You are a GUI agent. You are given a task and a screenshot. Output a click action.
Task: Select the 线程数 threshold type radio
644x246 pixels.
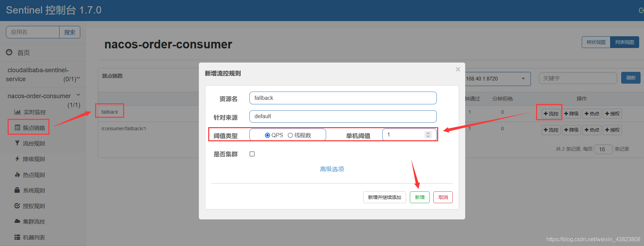(x=290, y=135)
